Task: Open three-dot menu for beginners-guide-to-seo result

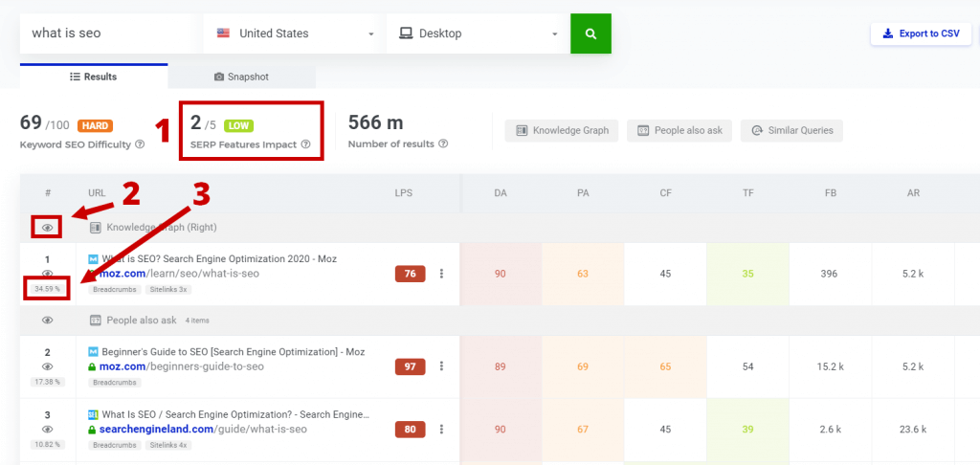Action: (x=441, y=366)
